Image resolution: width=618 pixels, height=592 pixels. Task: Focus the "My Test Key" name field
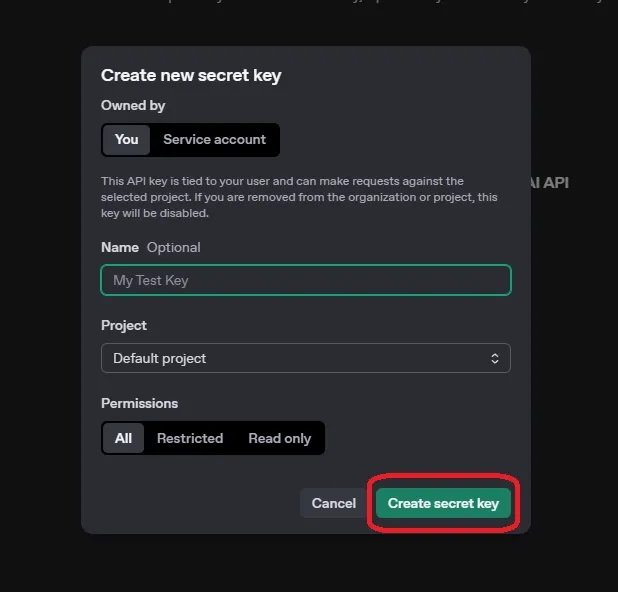pyautogui.click(x=305, y=280)
